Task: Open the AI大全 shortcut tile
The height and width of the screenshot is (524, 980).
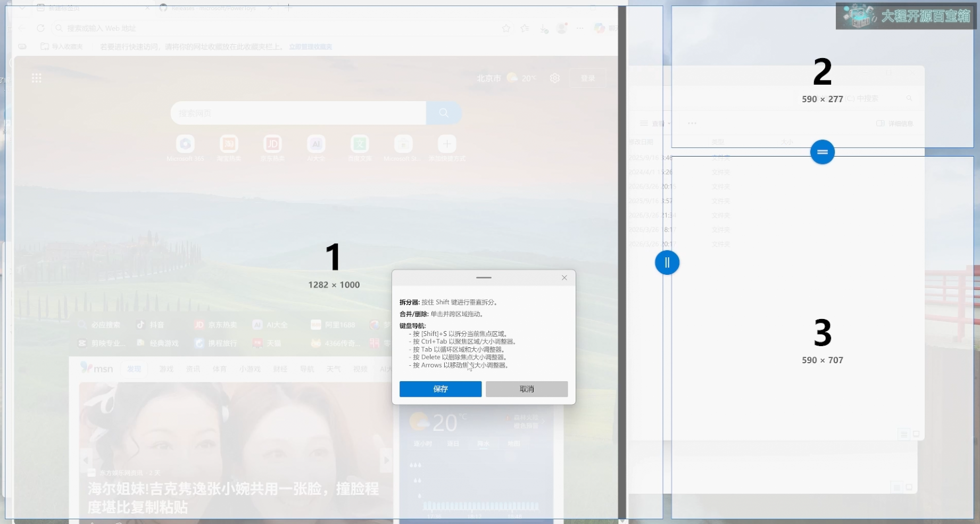Action: [316, 148]
